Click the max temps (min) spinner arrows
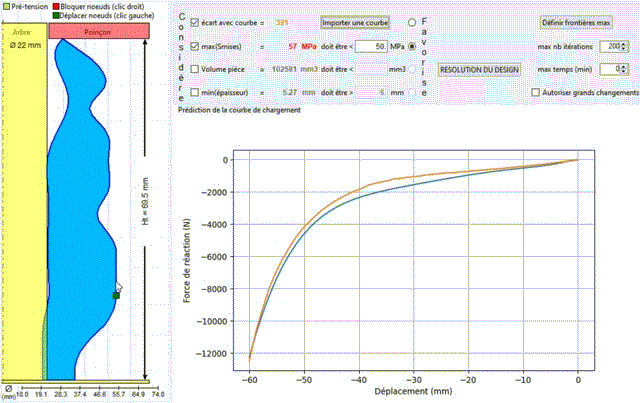Viewport: 640px width, 403px height. pyautogui.click(x=622, y=69)
